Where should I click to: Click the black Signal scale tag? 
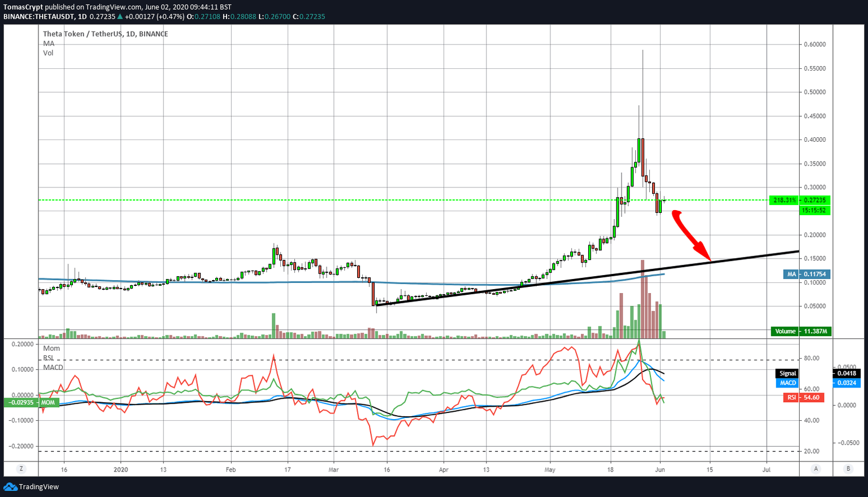click(787, 373)
